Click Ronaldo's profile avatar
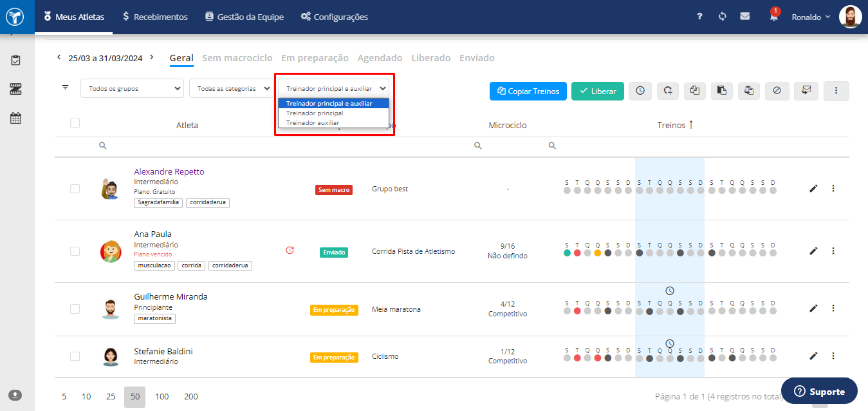 pyautogui.click(x=851, y=17)
